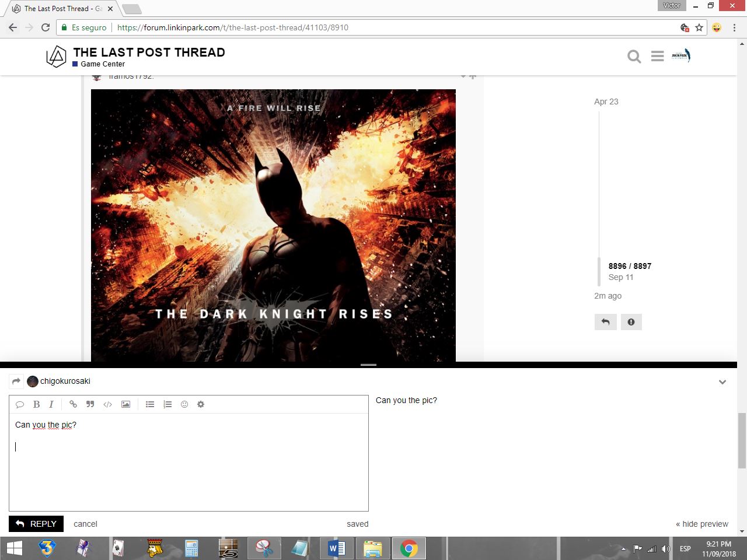
Task: Bookmark the page with the star icon
Action: click(x=699, y=27)
